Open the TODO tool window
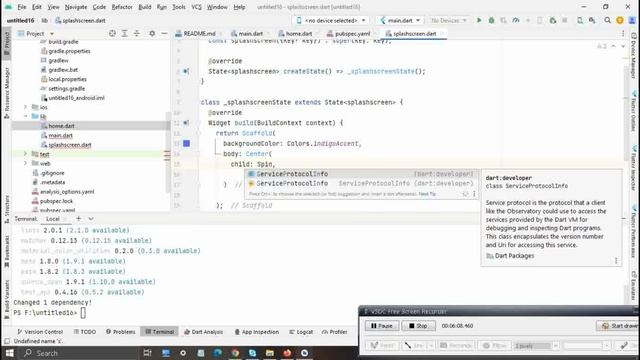 tap(85, 332)
